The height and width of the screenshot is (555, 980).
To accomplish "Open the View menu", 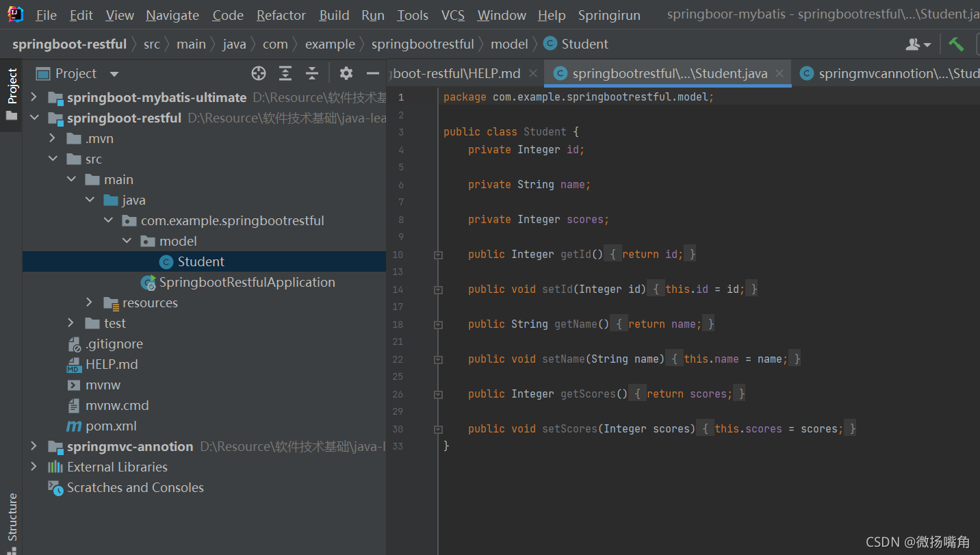I will (120, 15).
